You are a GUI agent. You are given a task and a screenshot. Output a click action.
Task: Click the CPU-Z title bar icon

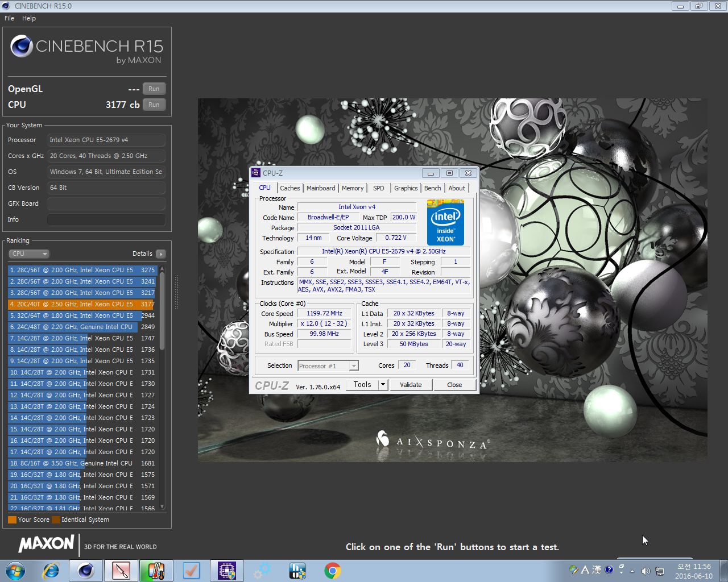point(256,173)
